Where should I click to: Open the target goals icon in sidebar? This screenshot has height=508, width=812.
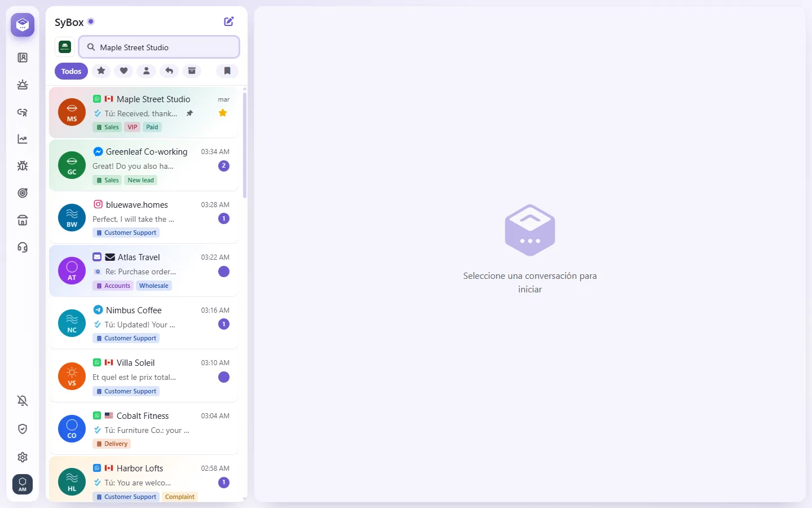23,193
